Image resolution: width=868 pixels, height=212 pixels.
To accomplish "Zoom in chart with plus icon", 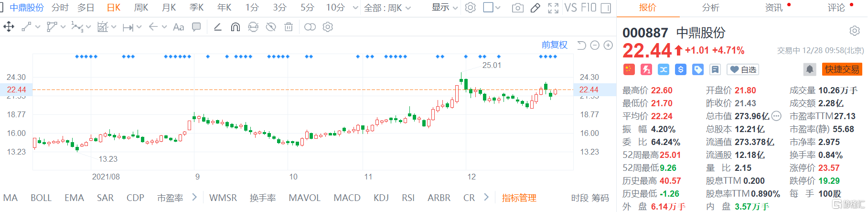I will (x=608, y=45).
